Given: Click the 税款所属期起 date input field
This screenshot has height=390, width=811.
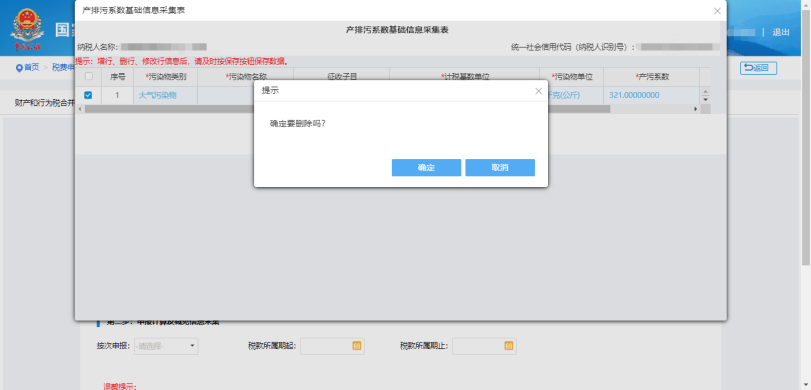Looking at the screenshot, I should click(x=332, y=346).
